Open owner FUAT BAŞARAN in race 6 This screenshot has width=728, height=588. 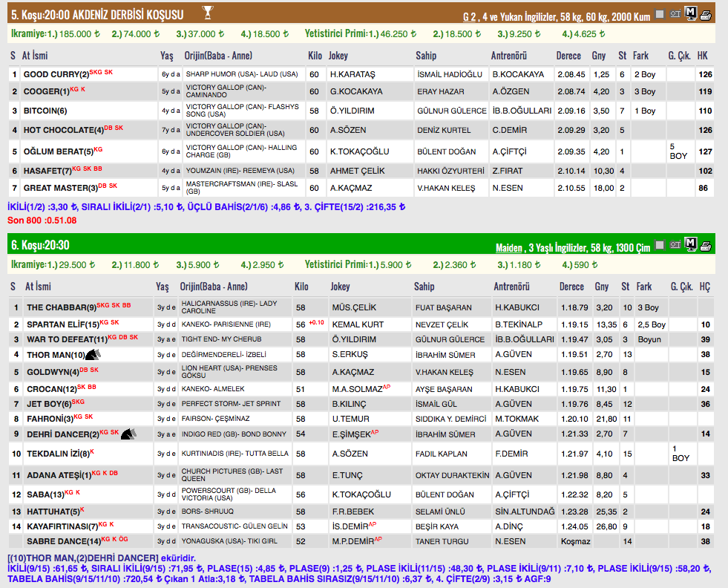coord(443,307)
